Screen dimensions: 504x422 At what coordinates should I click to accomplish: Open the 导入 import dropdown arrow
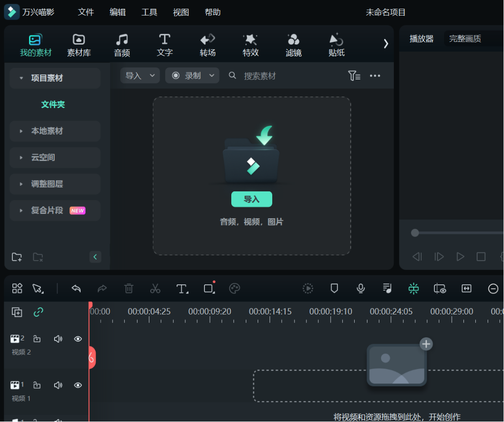coord(152,76)
